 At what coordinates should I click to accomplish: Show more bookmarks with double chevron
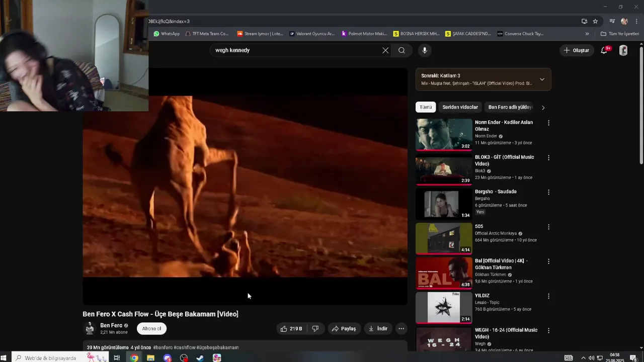pyautogui.click(x=587, y=34)
